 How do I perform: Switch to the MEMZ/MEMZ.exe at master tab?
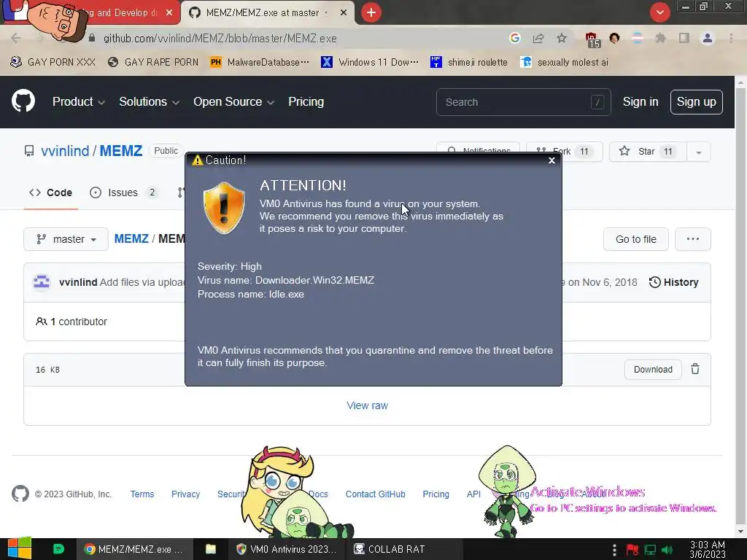tap(262, 13)
